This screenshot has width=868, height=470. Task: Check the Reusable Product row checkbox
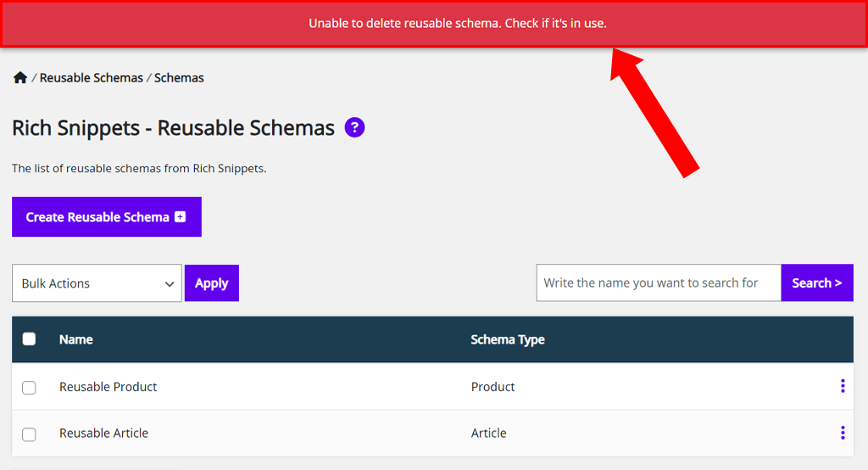pyautogui.click(x=29, y=388)
